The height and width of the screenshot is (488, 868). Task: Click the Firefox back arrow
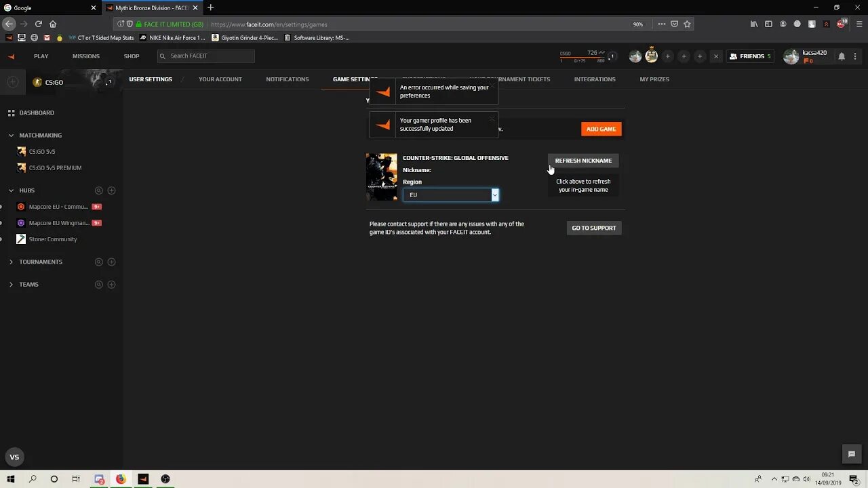pos(9,24)
